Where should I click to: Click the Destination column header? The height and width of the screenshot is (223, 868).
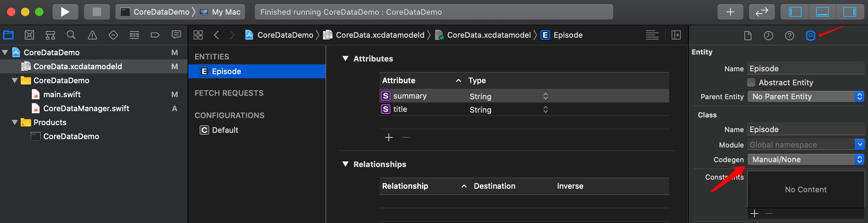pos(495,186)
